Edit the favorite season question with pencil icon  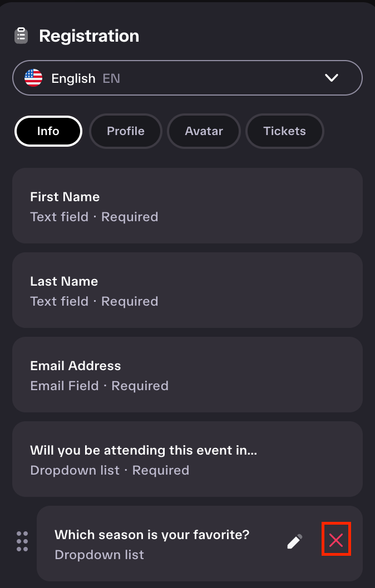[x=295, y=541]
